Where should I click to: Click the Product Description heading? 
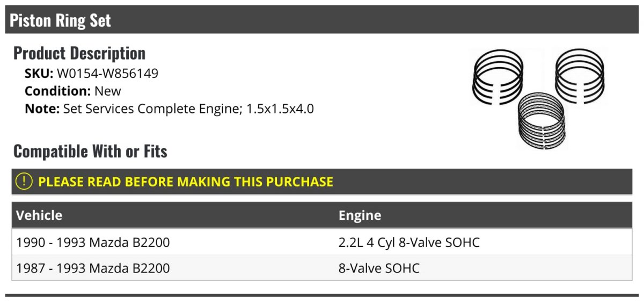79,53
